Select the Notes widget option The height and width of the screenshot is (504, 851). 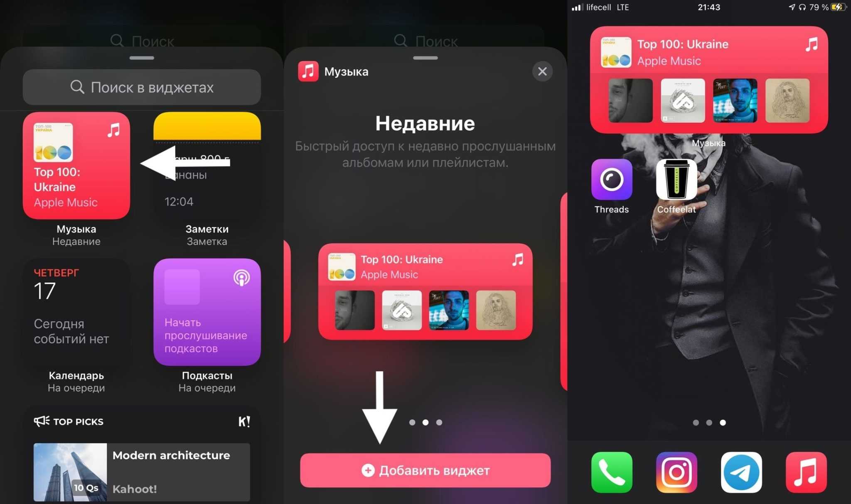pos(206,174)
